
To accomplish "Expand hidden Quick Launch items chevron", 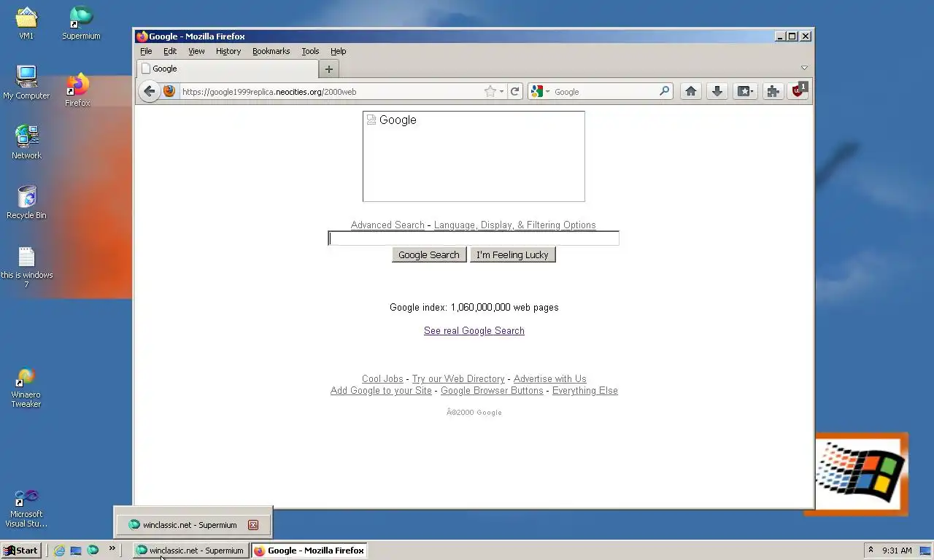I will click(x=112, y=548).
